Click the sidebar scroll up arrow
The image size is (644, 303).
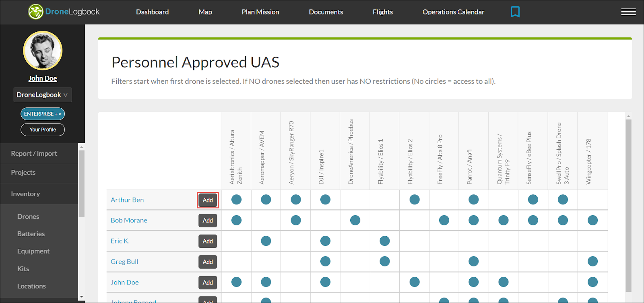click(x=81, y=147)
